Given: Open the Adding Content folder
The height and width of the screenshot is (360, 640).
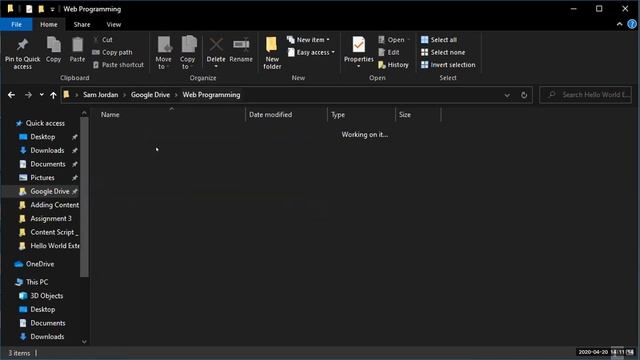Looking at the screenshot, I should click(x=54, y=205).
